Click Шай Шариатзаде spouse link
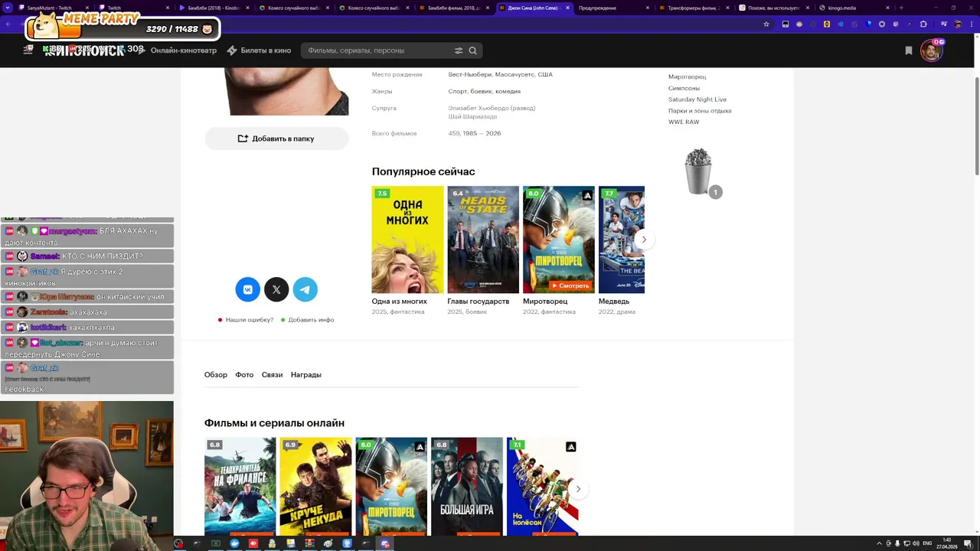This screenshot has height=551, width=980. click(x=472, y=116)
